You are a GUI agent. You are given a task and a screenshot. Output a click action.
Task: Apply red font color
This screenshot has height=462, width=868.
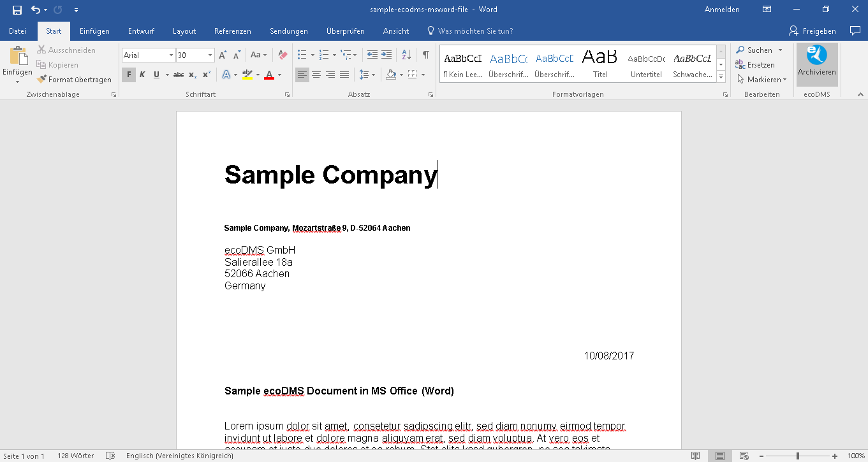[269, 75]
